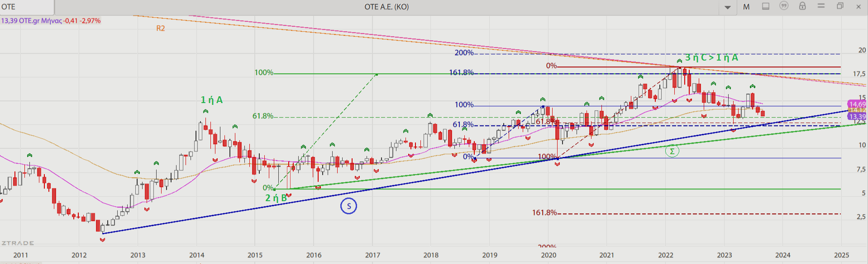This screenshot has width=868, height=264.
Task: Click the 17,5 price axis label
Action: coord(859,74)
